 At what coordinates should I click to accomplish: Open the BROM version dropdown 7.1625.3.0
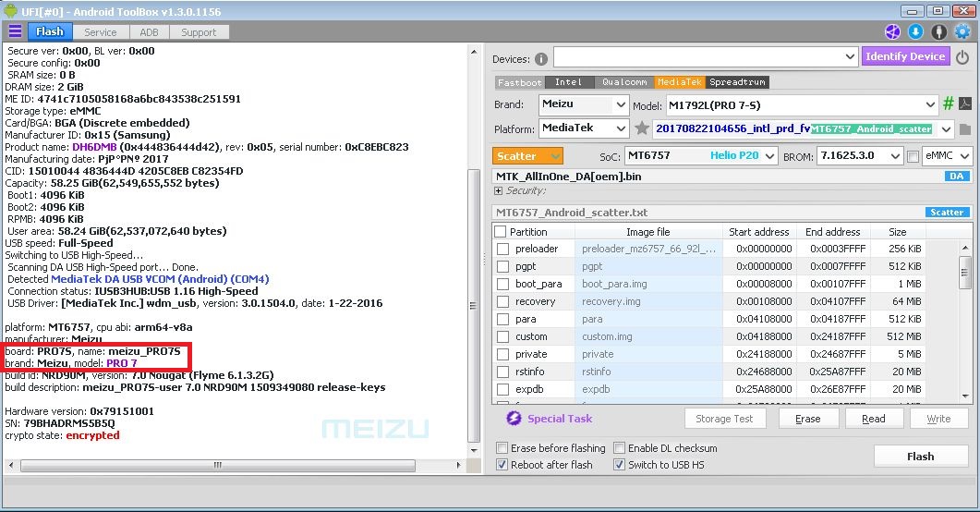tap(895, 155)
